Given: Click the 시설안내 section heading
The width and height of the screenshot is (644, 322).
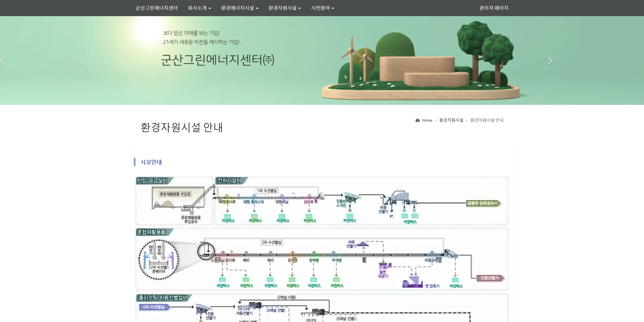Looking at the screenshot, I should tap(151, 162).
